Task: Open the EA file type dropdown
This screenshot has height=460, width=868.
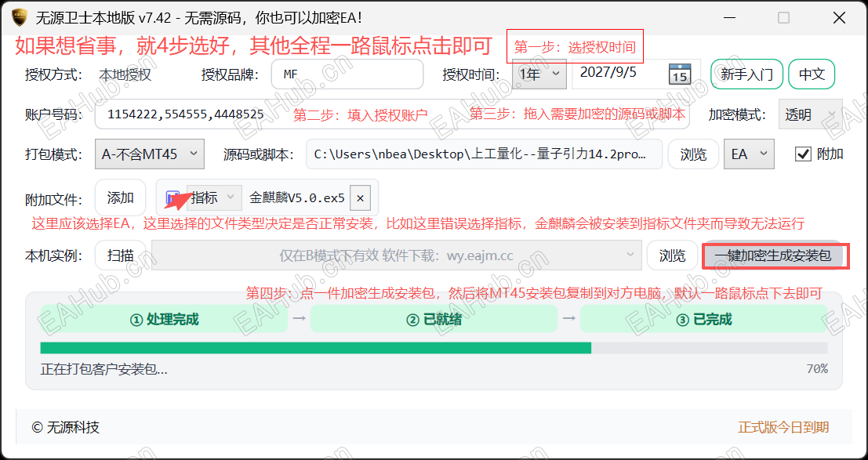Action: (x=749, y=154)
